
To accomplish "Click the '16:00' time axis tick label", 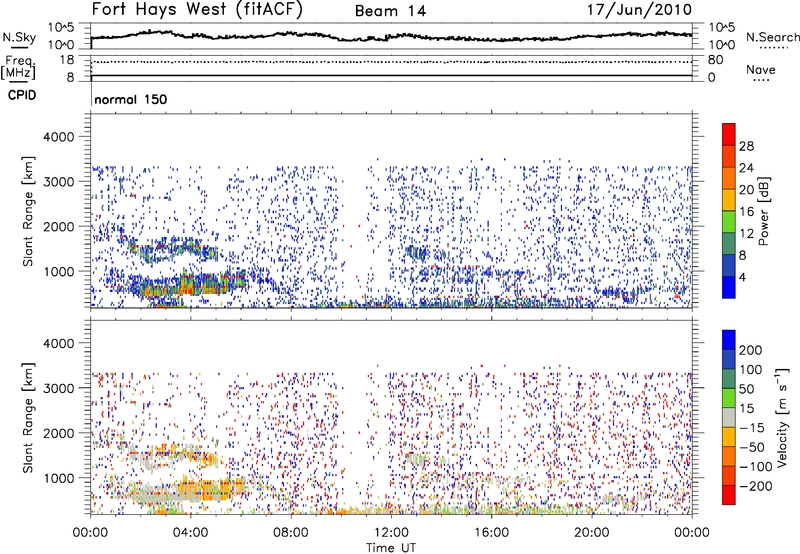I will [x=491, y=533].
